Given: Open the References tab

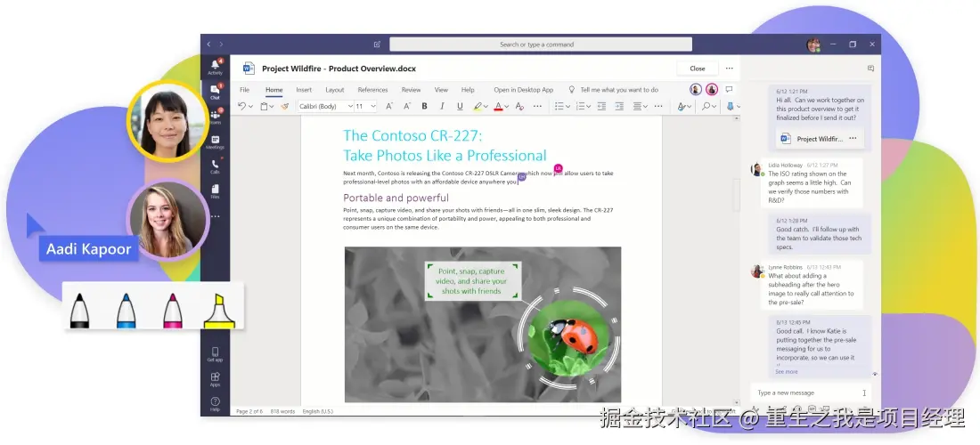Looking at the screenshot, I should (x=372, y=90).
